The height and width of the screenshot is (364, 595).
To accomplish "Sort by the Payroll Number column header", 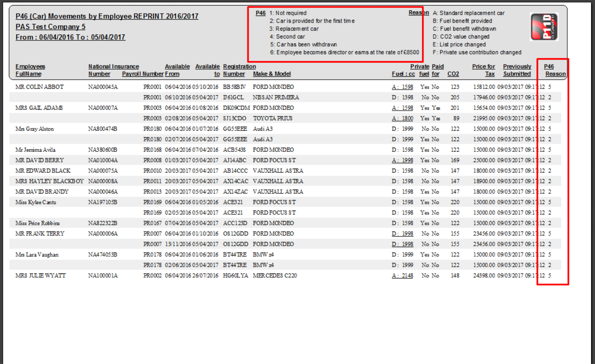I will pyautogui.click(x=143, y=74).
